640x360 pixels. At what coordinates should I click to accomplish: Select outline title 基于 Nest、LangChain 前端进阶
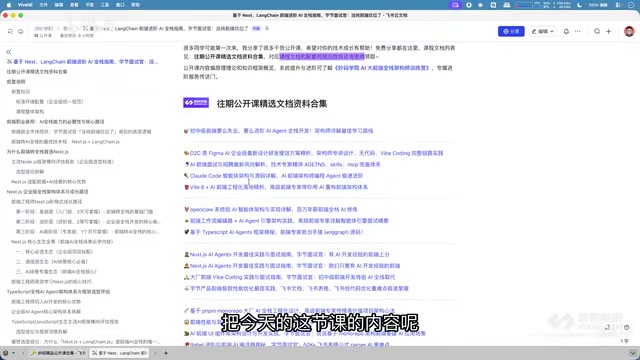pos(82,62)
